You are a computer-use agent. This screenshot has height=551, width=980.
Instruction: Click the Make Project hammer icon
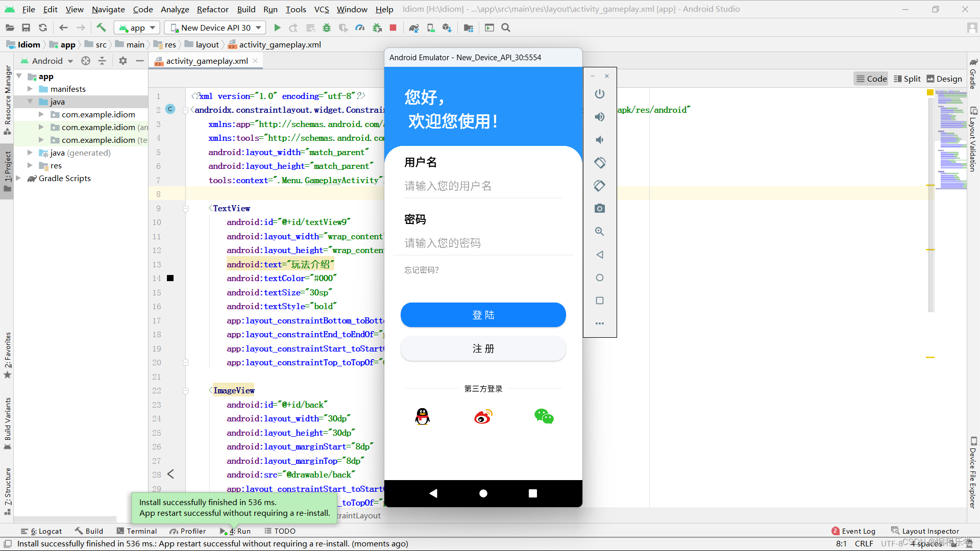[x=101, y=28]
